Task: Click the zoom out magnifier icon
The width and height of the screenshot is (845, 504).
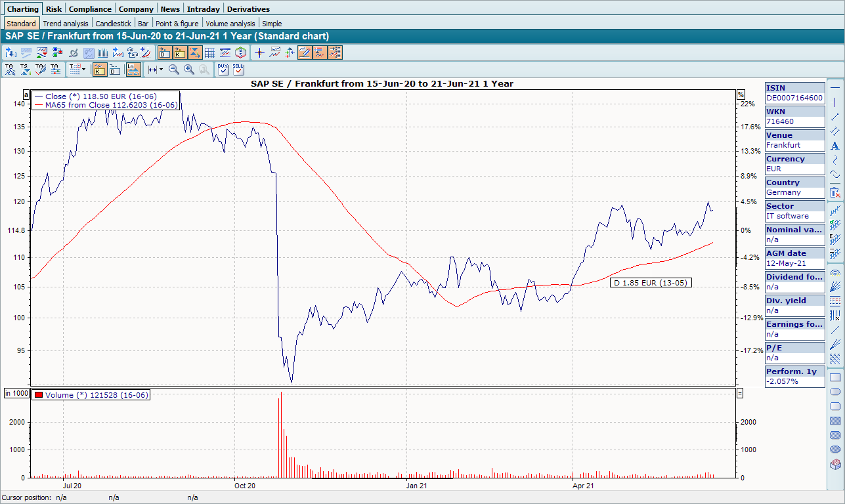Action: click(x=174, y=69)
